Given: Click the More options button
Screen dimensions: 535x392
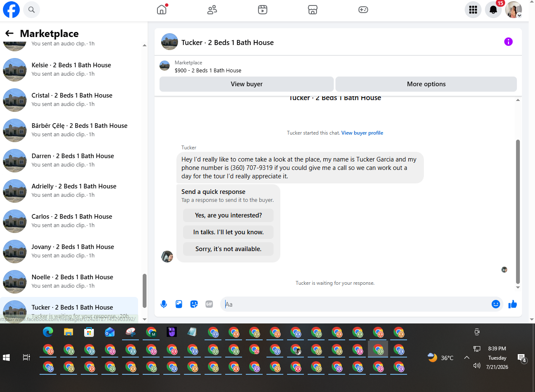Looking at the screenshot, I should [426, 84].
